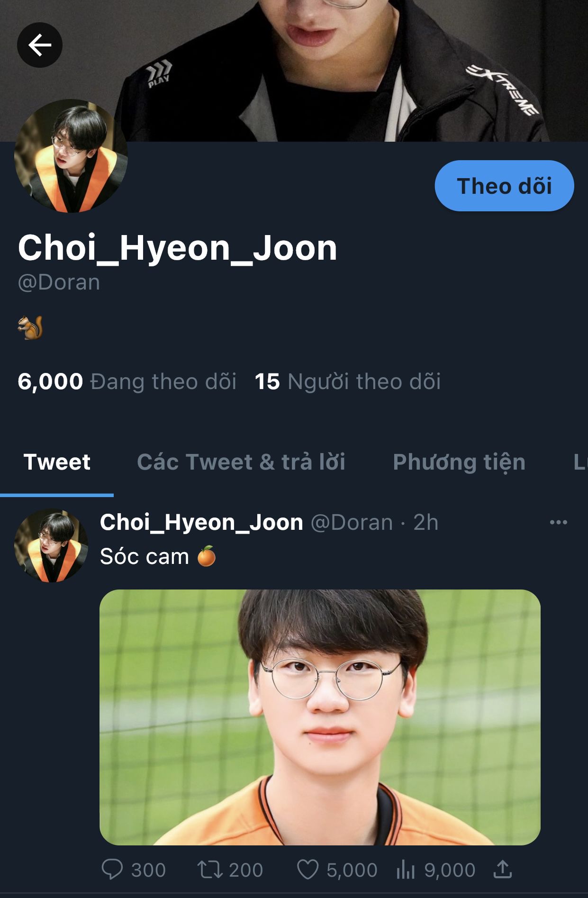This screenshot has height=898, width=588.
Task: Tap the share upload icon
Action: click(x=503, y=869)
